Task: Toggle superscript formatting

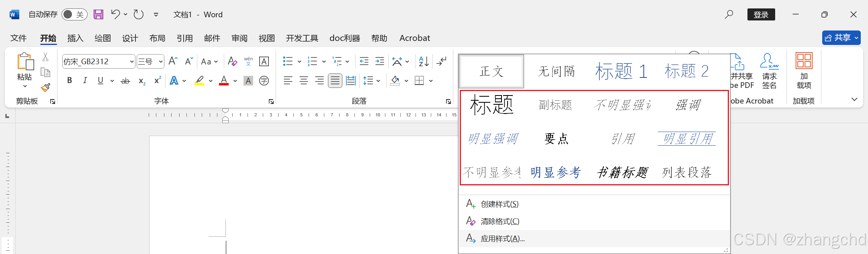Action: (158, 81)
